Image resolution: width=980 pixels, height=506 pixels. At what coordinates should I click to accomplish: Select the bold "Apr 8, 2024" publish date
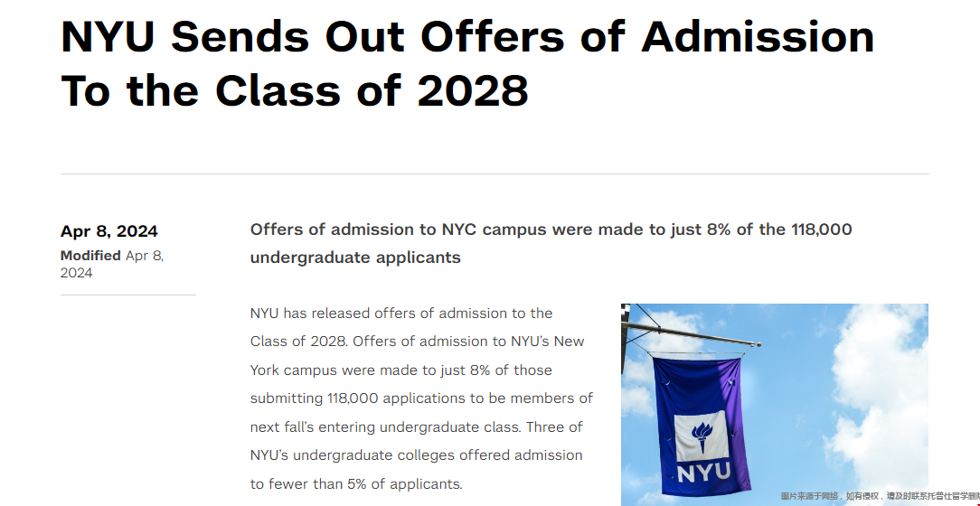coord(108,231)
